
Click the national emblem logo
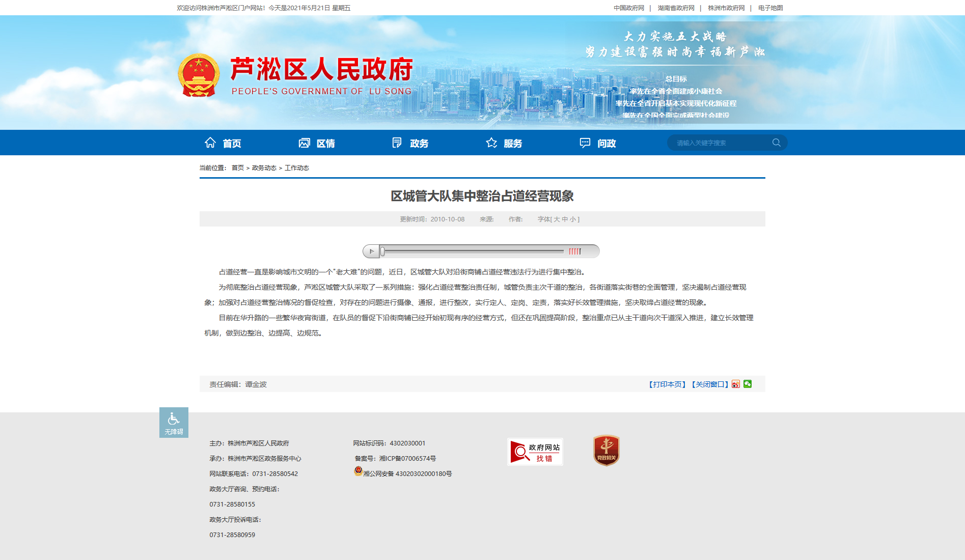coord(199,75)
